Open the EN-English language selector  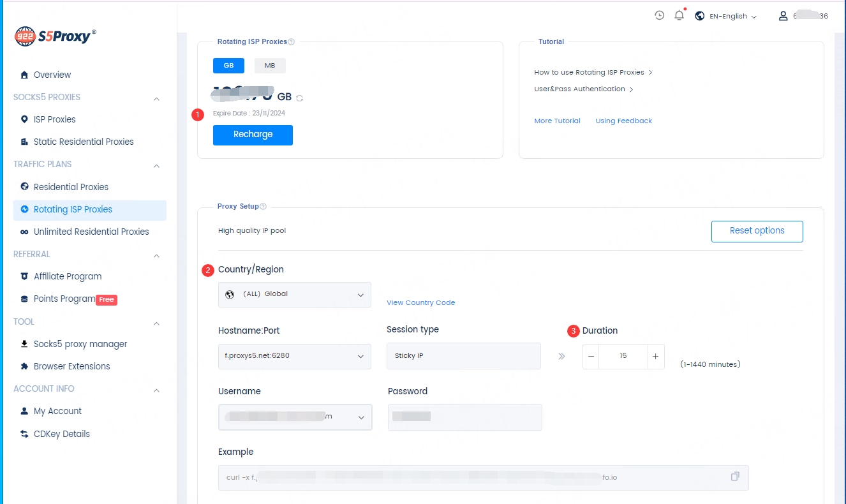(726, 16)
